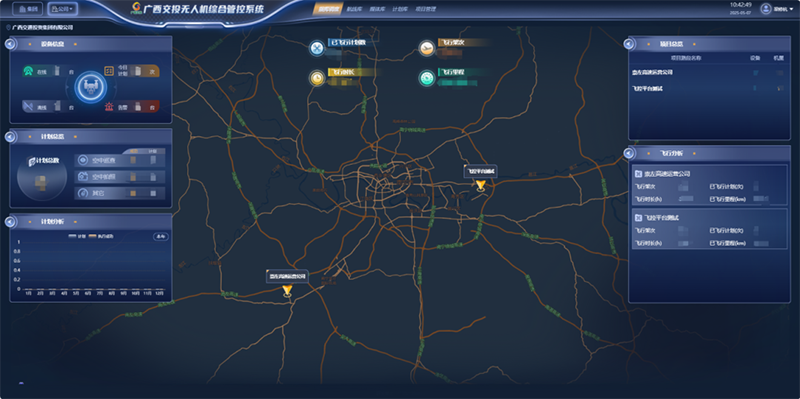The image size is (800, 399).
Task: Click the yellow map marker near 飞控平台测试
Action: 480,185
